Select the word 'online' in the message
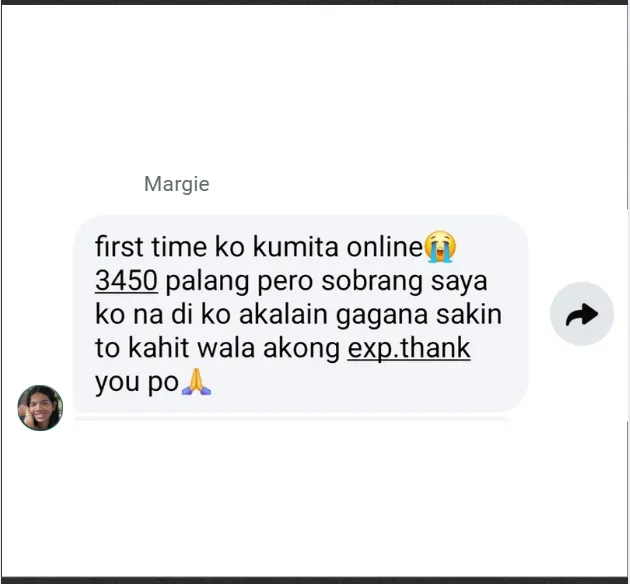The height and width of the screenshot is (584, 630). (385, 247)
